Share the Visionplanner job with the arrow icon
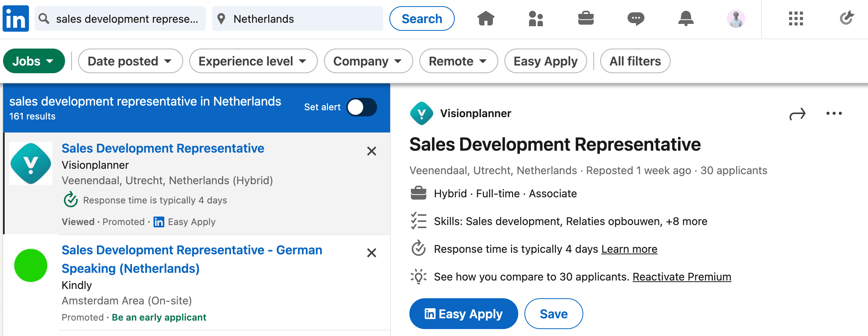868x336 pixels. click(797, 114)
